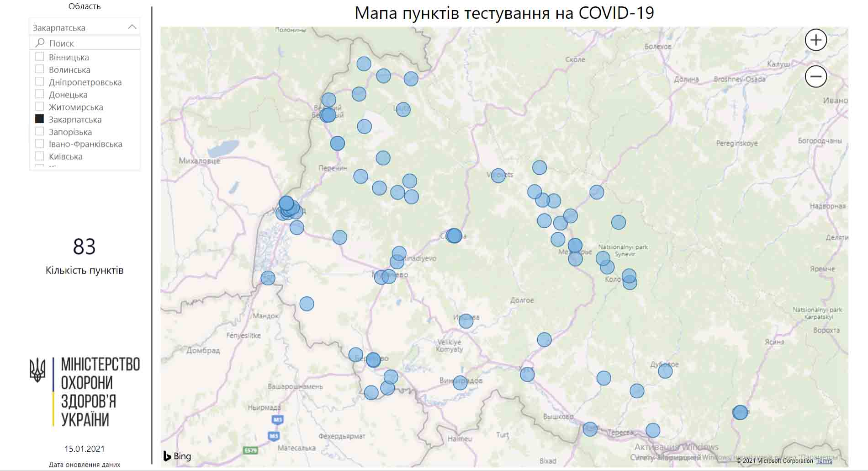Viewport: 868px width, 471px height.
Task: Collapse the Область dropdown chevron
Action: click(x=132, y=27)
